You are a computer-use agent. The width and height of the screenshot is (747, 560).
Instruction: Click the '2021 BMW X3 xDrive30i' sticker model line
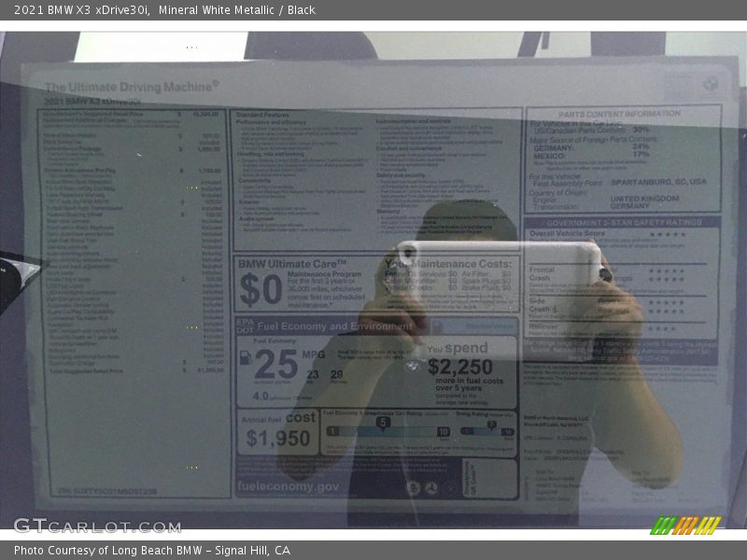tap(92, 101)
